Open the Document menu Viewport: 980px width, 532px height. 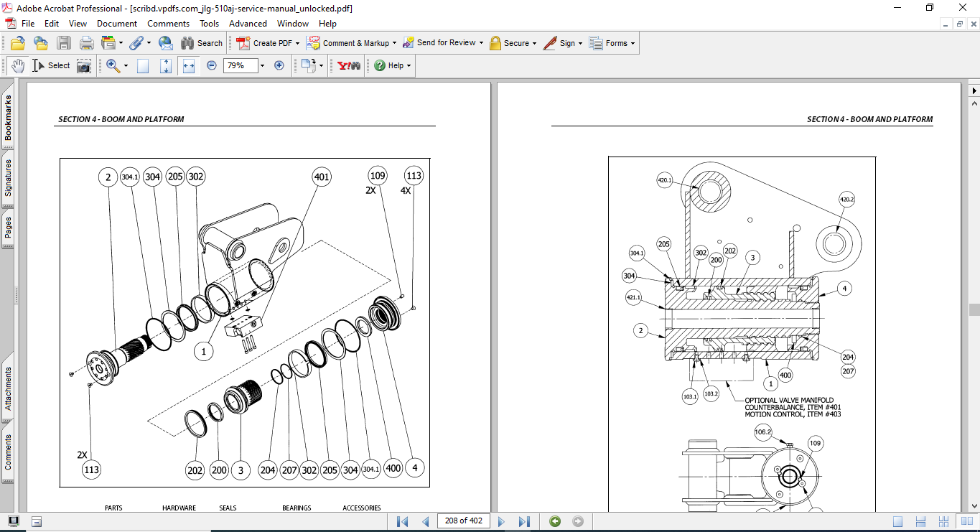(x=117, y=24)
